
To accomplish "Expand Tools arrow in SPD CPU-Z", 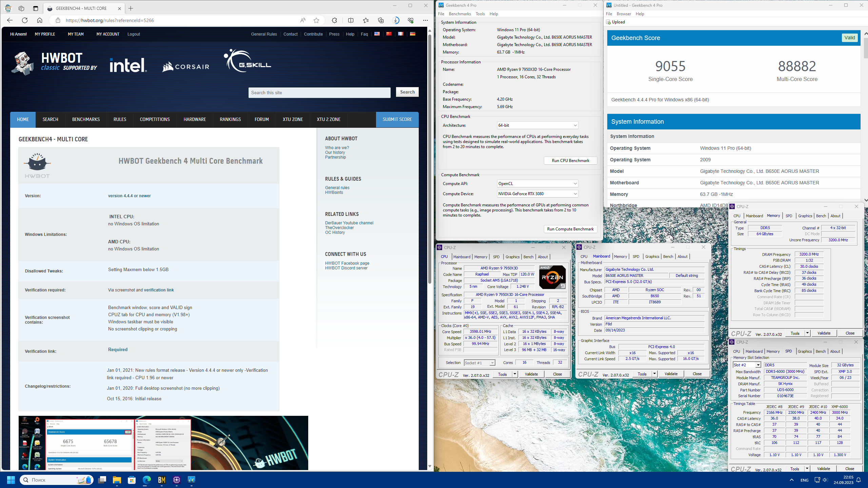I will point(807,469).
